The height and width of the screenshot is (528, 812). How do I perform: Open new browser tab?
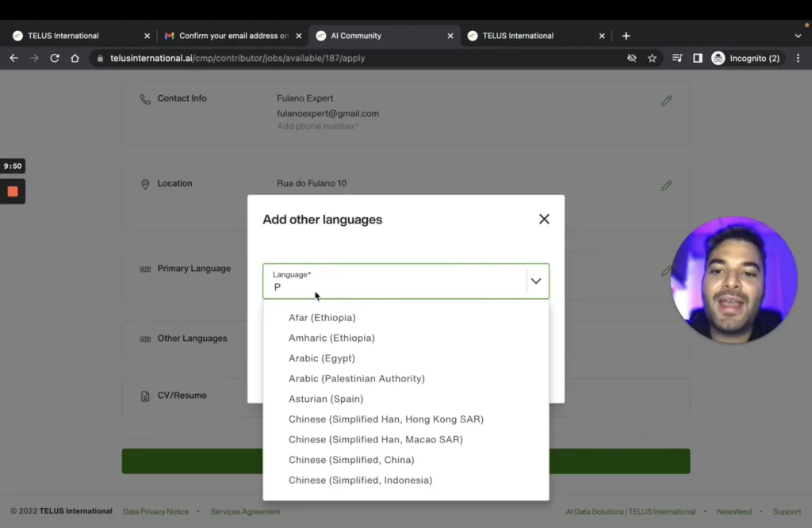[626, 36]
